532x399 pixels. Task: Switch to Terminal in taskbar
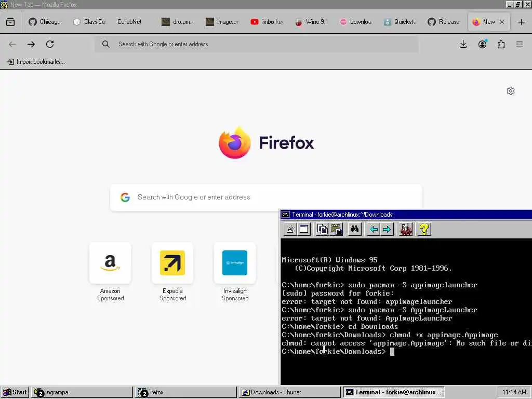[393, 392]
